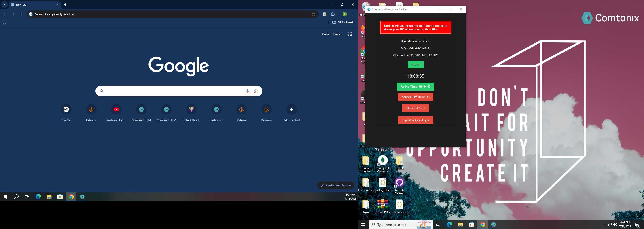This screenshot has height=229, width=644.
Task: Reload the page in Chrome
Action: 21,14
